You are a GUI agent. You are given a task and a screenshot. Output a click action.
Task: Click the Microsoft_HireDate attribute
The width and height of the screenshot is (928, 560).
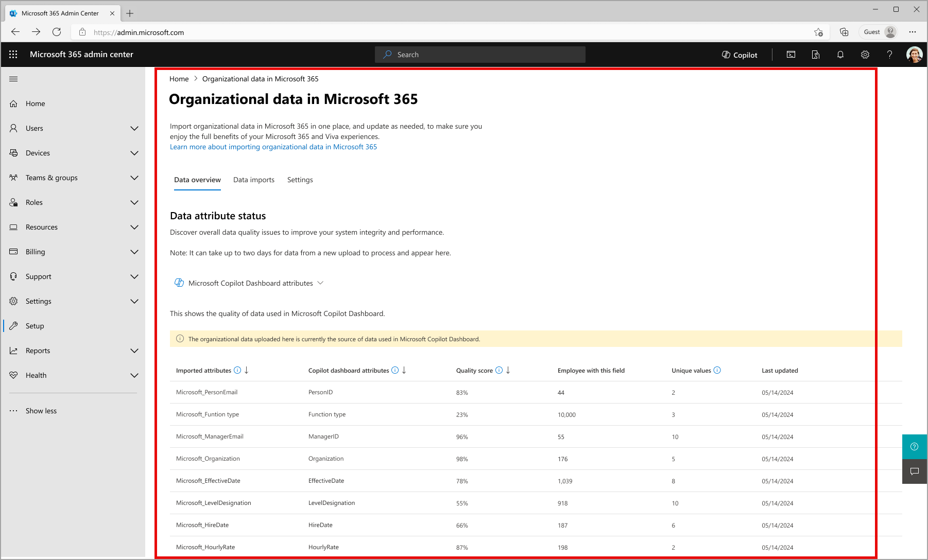[x=202, y=525]
